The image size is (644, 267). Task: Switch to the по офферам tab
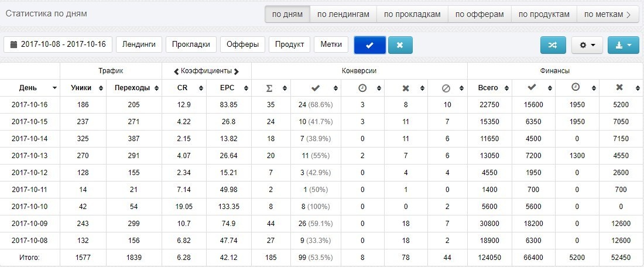(479, 15)
